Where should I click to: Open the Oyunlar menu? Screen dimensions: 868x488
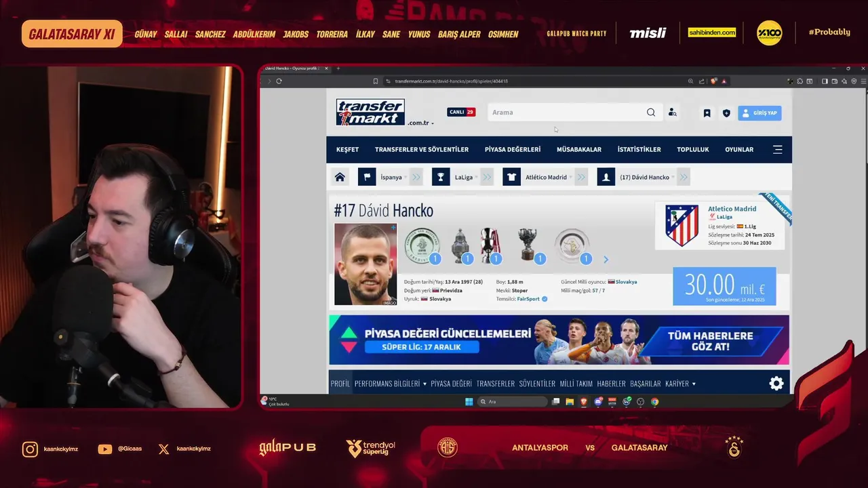tap(739, 149)
